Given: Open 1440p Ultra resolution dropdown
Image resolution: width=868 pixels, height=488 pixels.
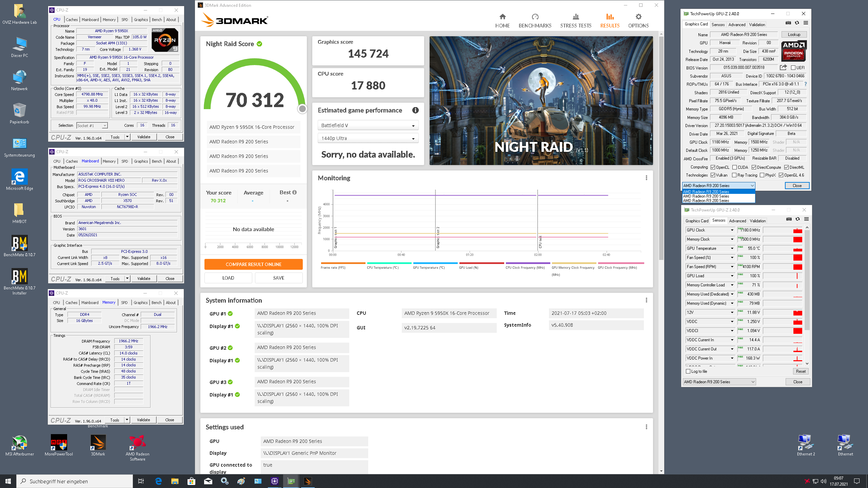Looking at the screenshot, I should (368, 138).
